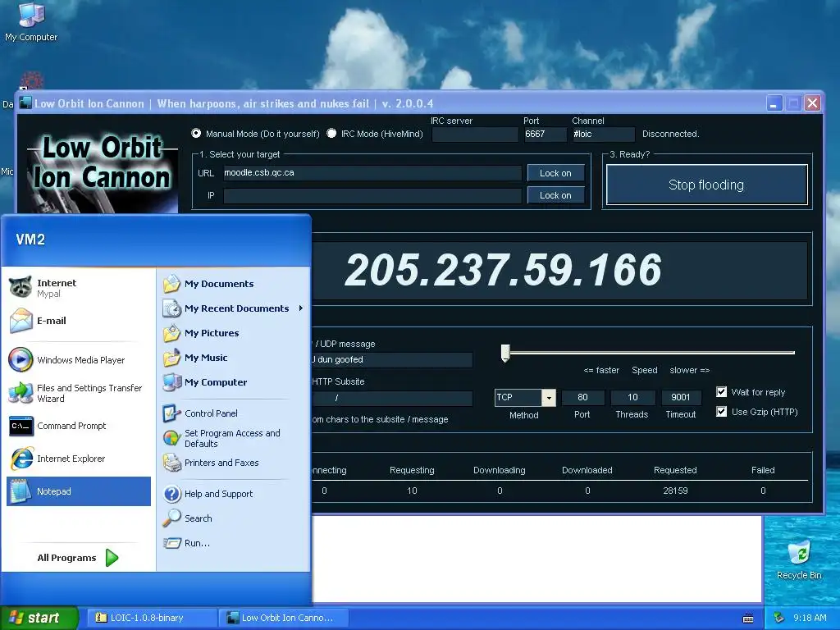Toggle the Wait for reply checkbox
The height and width of the screenshot is (630, 840).
tap(722, 391)
